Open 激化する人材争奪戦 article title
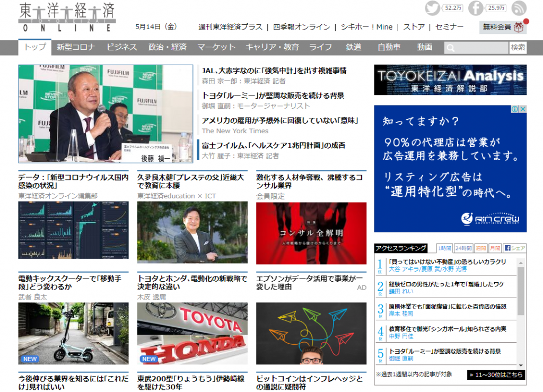 [310, 181]
